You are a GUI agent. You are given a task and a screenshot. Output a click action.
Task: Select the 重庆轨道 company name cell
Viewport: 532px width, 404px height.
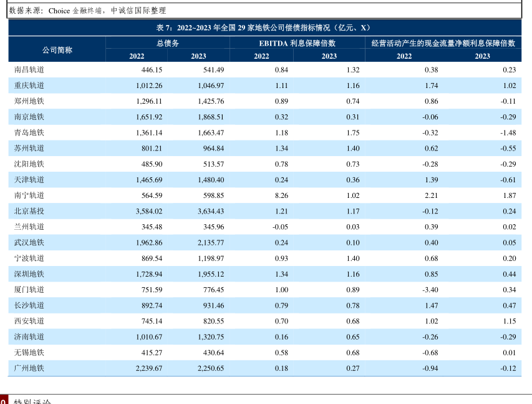point(29,86)
